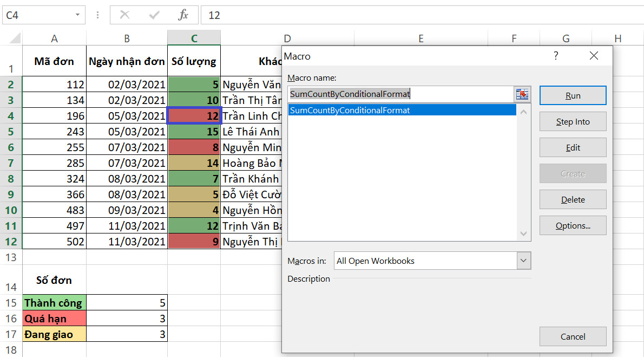
Task: Click the Ngày nhận đơn header cell
Action: (127, 61)
